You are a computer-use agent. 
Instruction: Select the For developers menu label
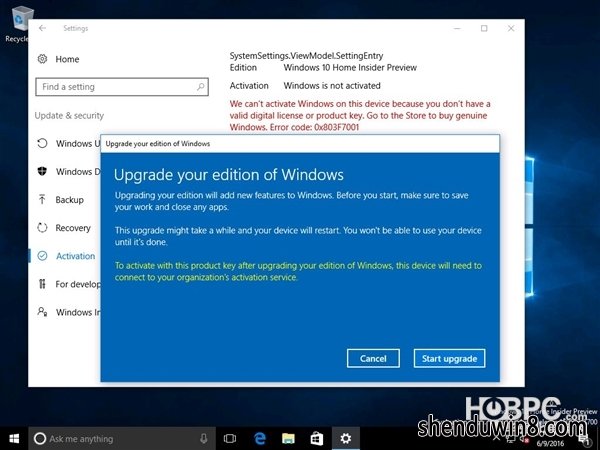pos(78,284)
